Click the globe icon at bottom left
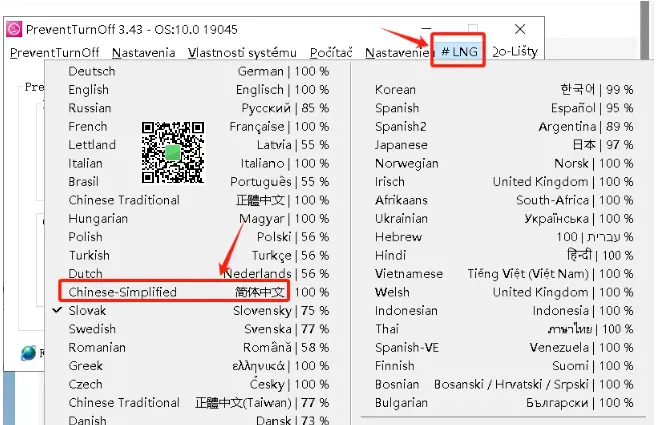660x425 pixels. (x=28, y=353)
